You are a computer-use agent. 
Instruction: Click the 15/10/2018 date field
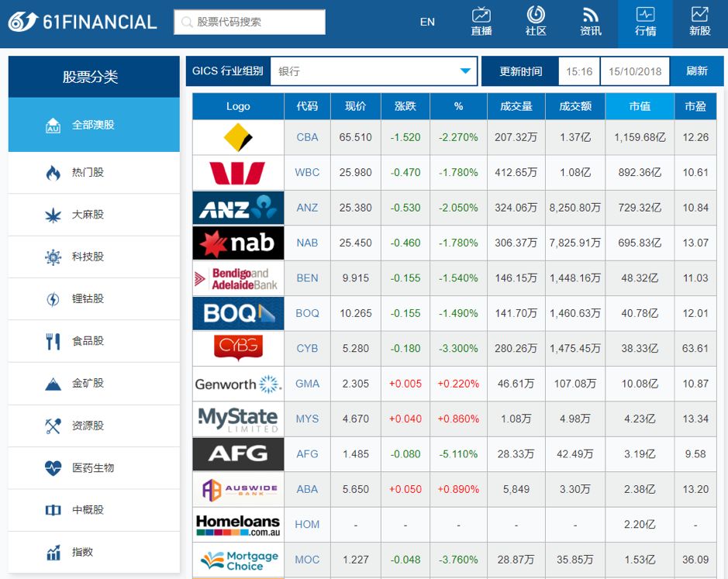point(635,71)
